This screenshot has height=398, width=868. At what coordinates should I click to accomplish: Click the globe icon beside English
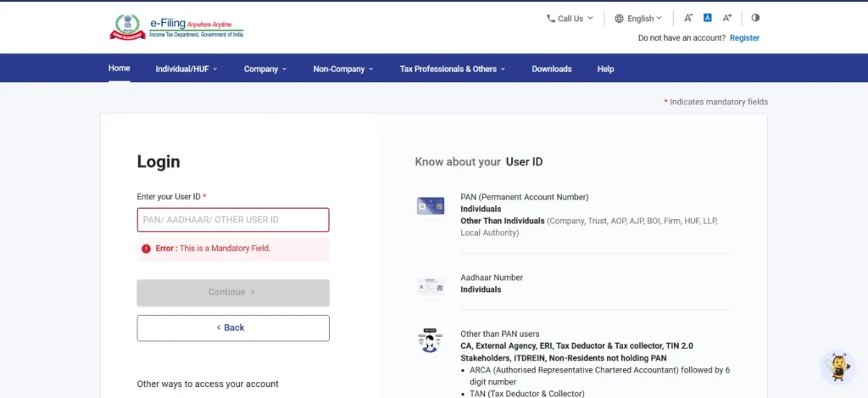pos(620,19)
